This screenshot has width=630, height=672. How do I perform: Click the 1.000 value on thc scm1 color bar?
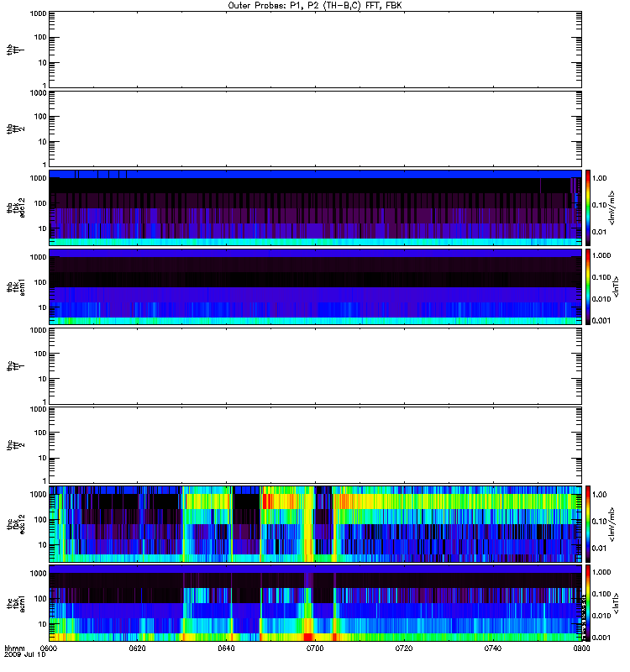coord(601,572)
